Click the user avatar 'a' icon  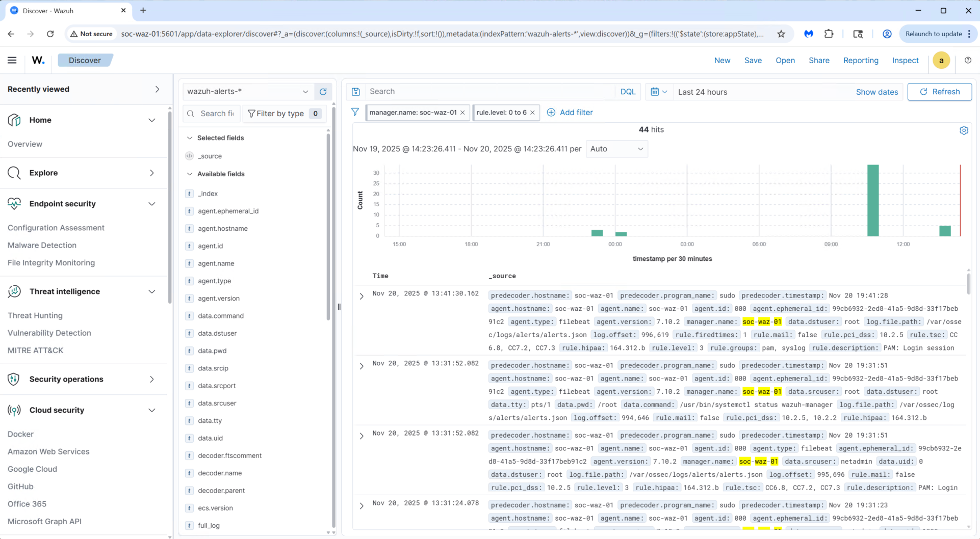(x=941, y=60)
